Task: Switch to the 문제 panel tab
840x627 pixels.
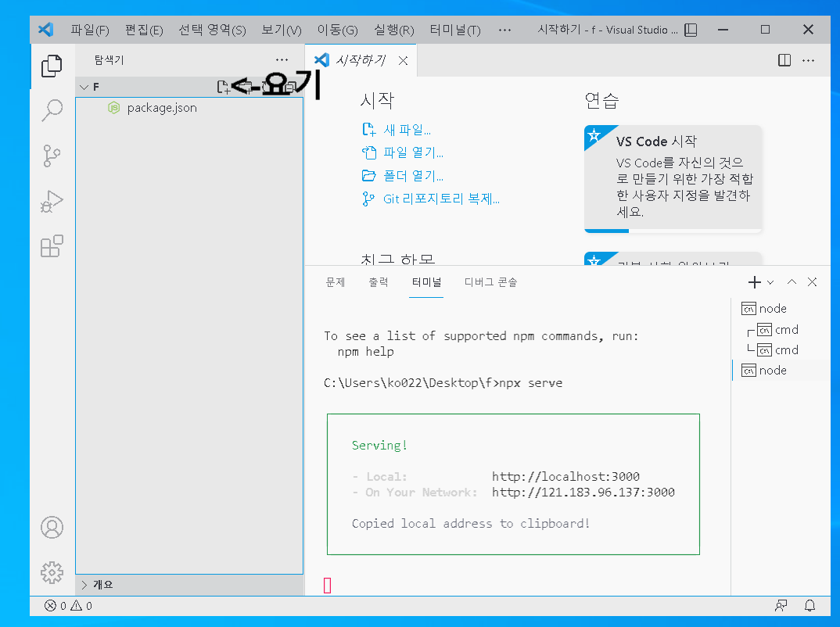Action: coord(336,282)
